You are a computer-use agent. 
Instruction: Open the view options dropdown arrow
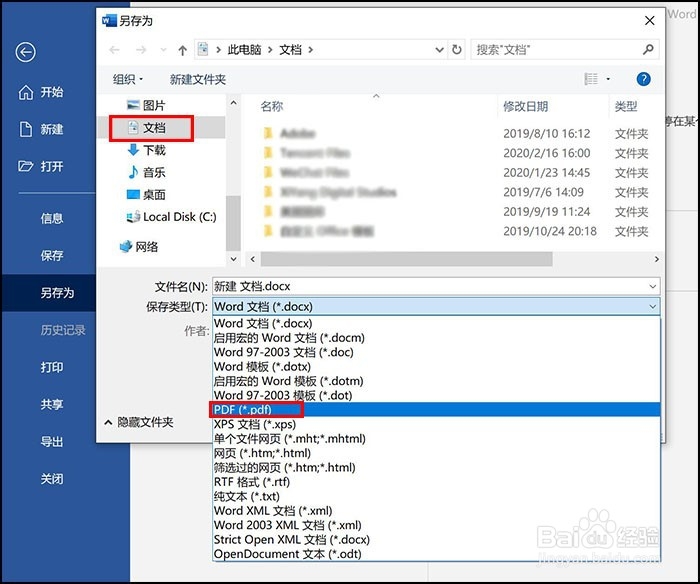tap(608, 79)
